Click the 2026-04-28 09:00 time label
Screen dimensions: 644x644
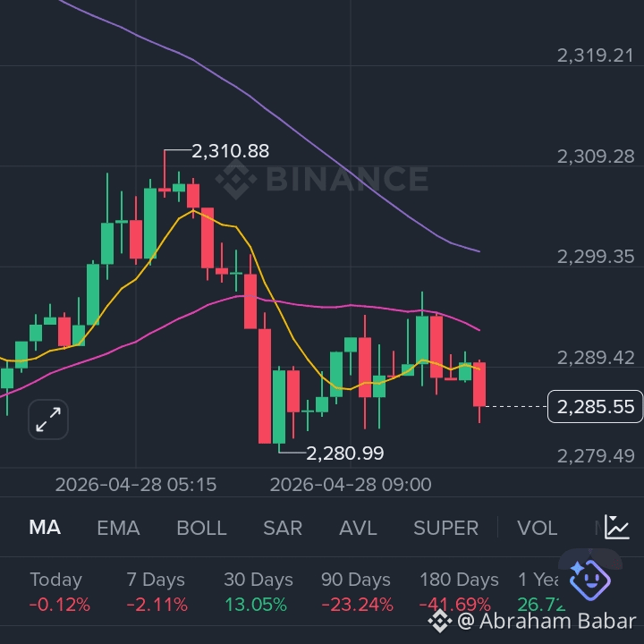pos(351,485)
